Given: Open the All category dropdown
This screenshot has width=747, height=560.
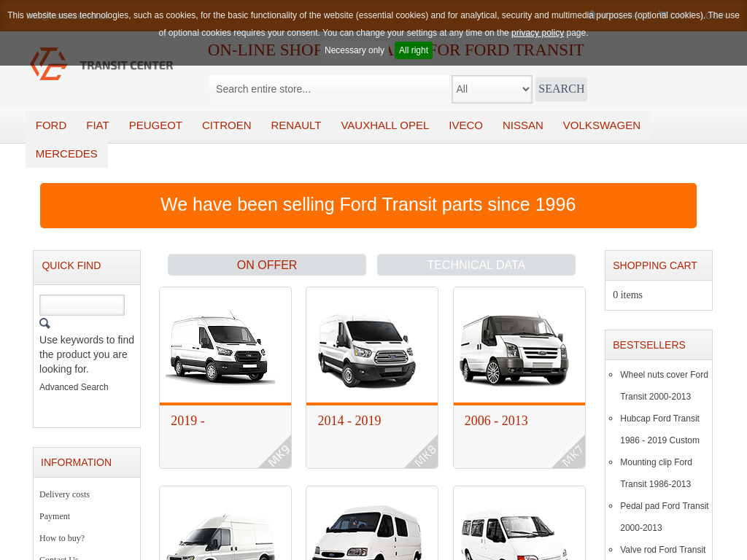Looking at the screenshot, I should (492, 89).
